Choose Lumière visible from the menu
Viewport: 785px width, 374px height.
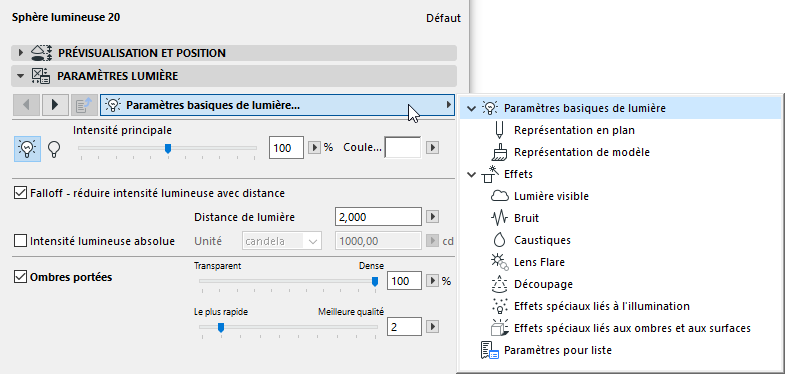tap(551, 196)
